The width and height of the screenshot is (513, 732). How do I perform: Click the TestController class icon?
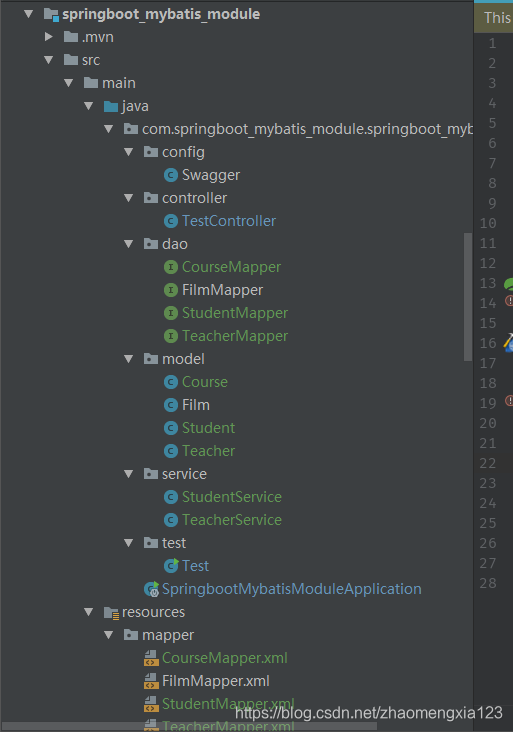pyautogui.click(x=171, y=221)
